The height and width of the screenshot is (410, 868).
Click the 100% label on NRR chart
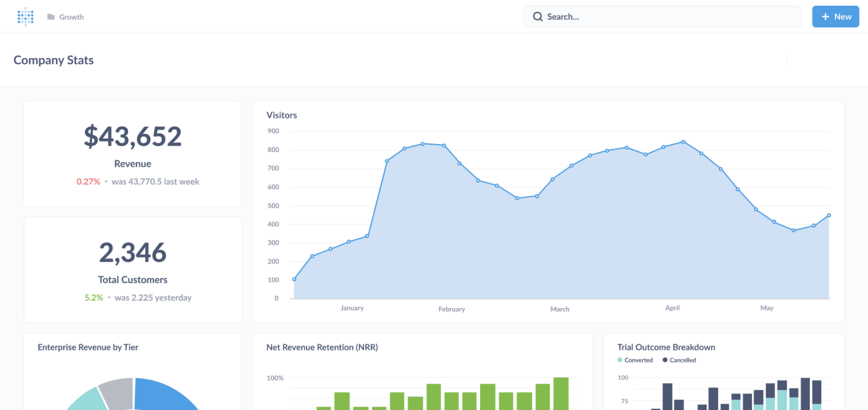pyautogui.click(x=275, y=378)
